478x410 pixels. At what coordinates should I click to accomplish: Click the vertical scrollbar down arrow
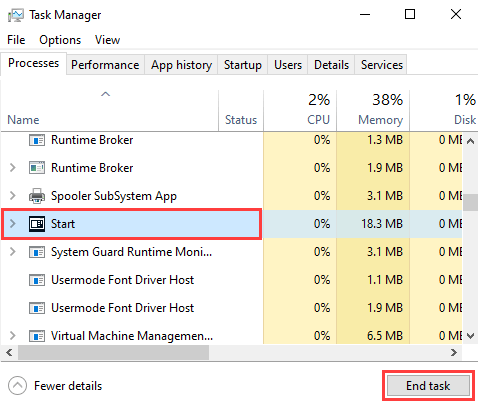click(470, 336)
